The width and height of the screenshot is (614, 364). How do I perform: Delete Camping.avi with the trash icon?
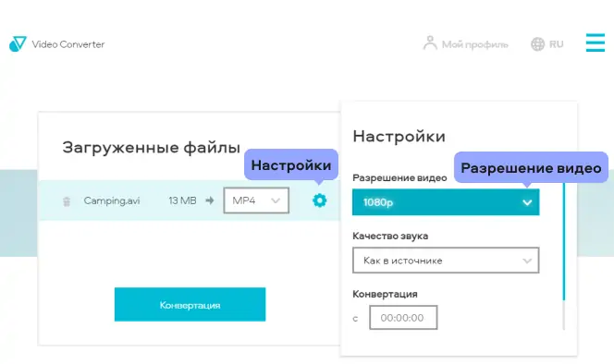coord(67,201)
